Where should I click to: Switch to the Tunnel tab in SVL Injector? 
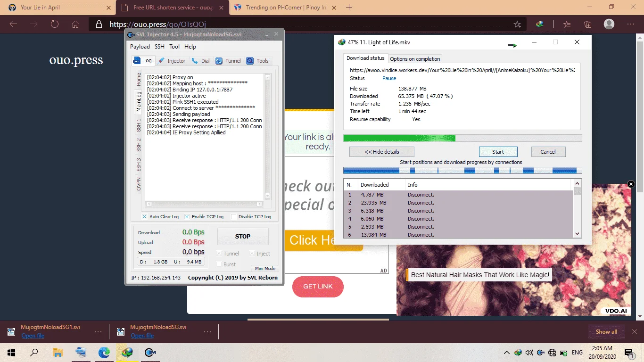click(228, 61)
